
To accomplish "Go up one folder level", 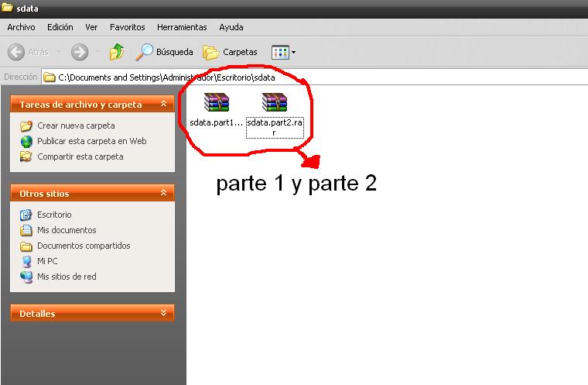I will (117, 52).
